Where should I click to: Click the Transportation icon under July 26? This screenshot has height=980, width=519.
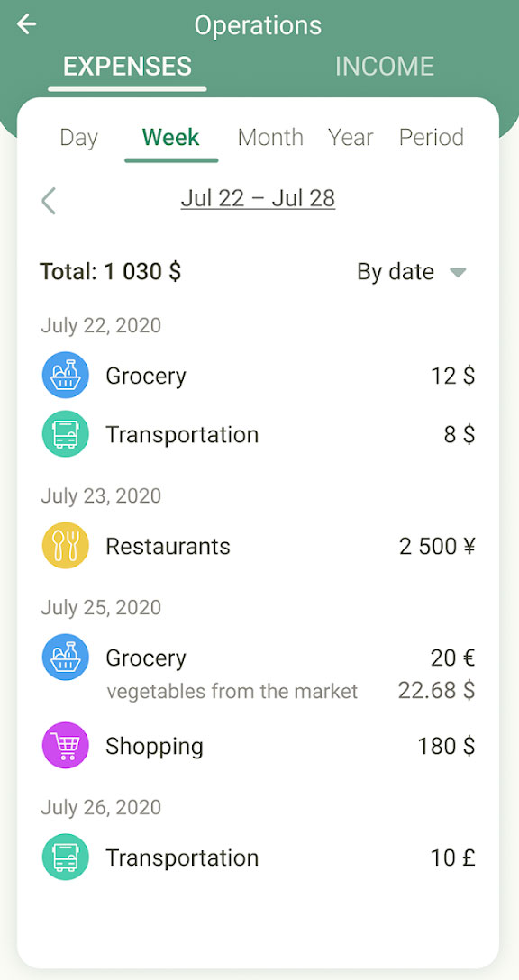click(65, 857)
